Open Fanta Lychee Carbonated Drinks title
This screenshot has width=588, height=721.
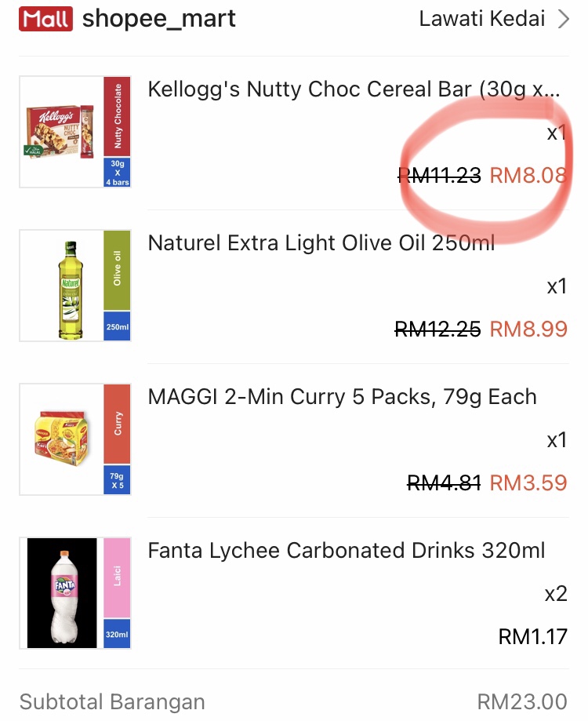point(347,551)
